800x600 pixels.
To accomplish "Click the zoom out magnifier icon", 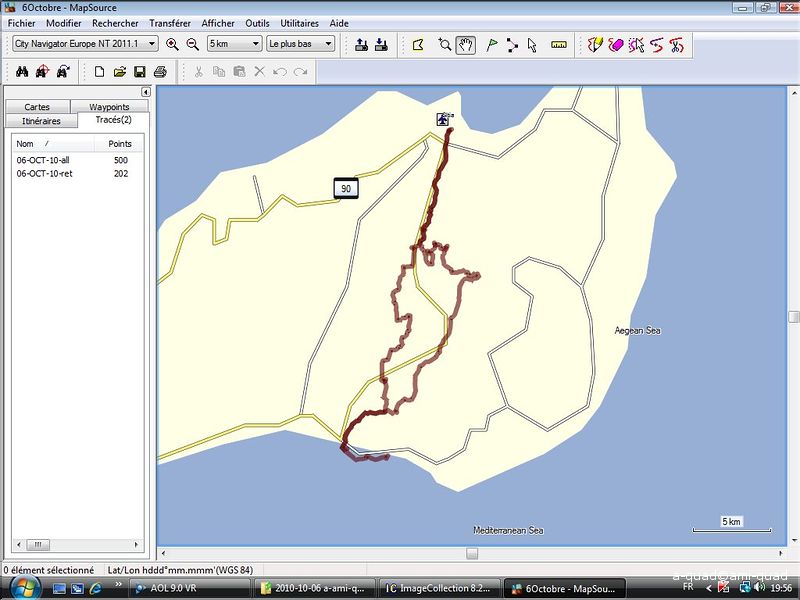I will pyautogui.click(x=192, y=44).
